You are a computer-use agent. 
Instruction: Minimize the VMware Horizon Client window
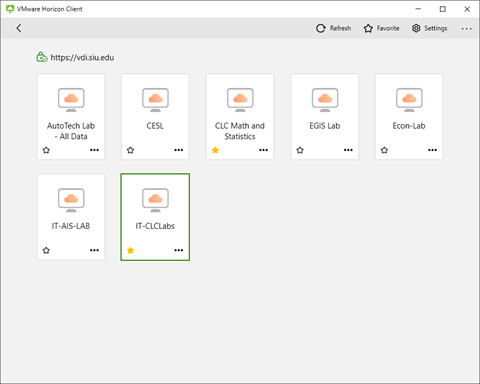tap(418, 9)
